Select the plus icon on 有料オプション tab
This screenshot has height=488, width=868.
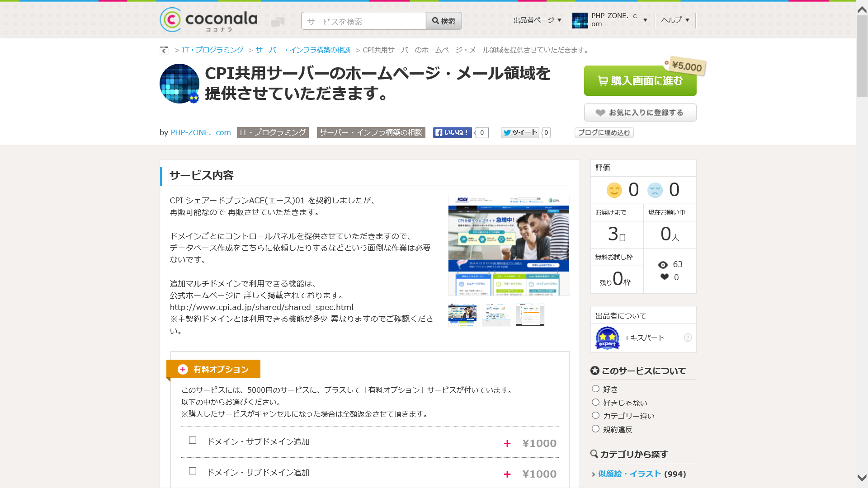coord(183,369)
